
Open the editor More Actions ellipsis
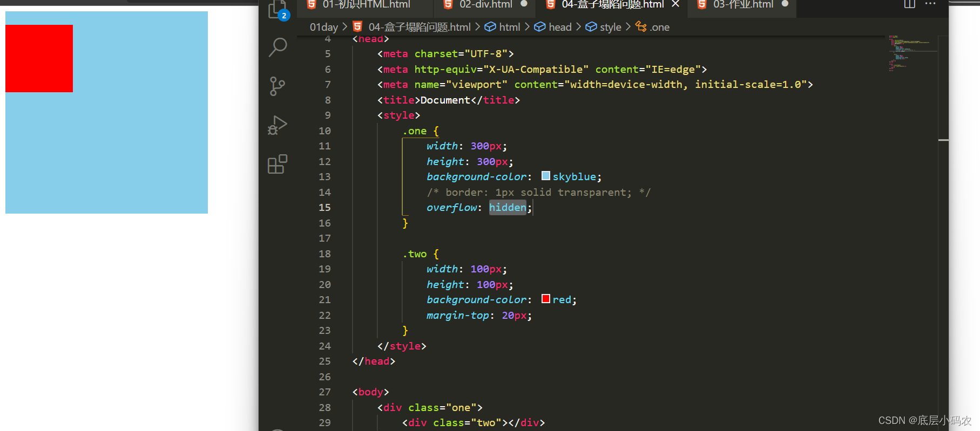tap(930, 4)
